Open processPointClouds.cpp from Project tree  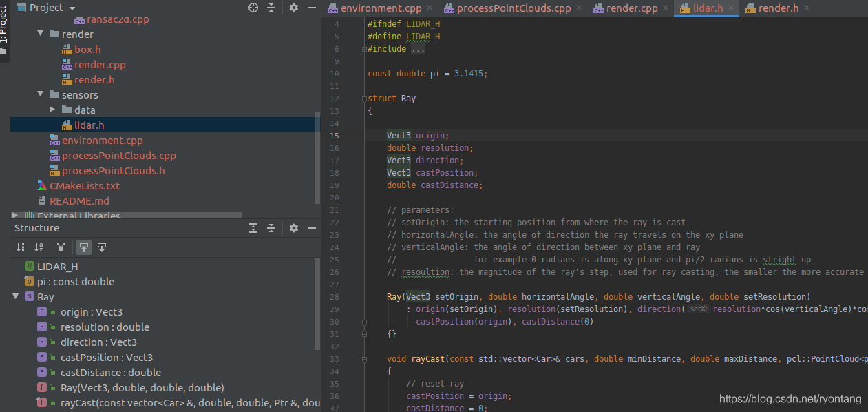119,155
